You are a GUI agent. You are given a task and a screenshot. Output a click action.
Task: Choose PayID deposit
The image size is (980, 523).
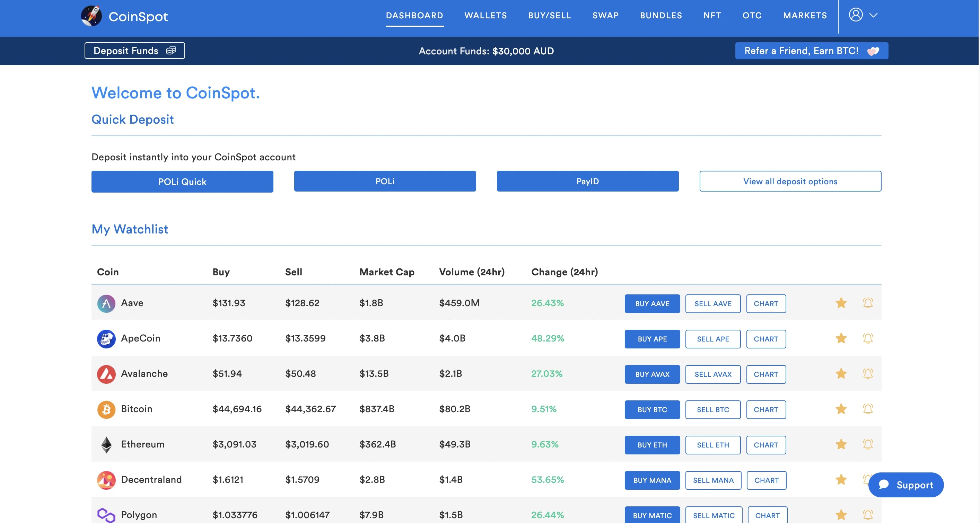pos(587,181)
